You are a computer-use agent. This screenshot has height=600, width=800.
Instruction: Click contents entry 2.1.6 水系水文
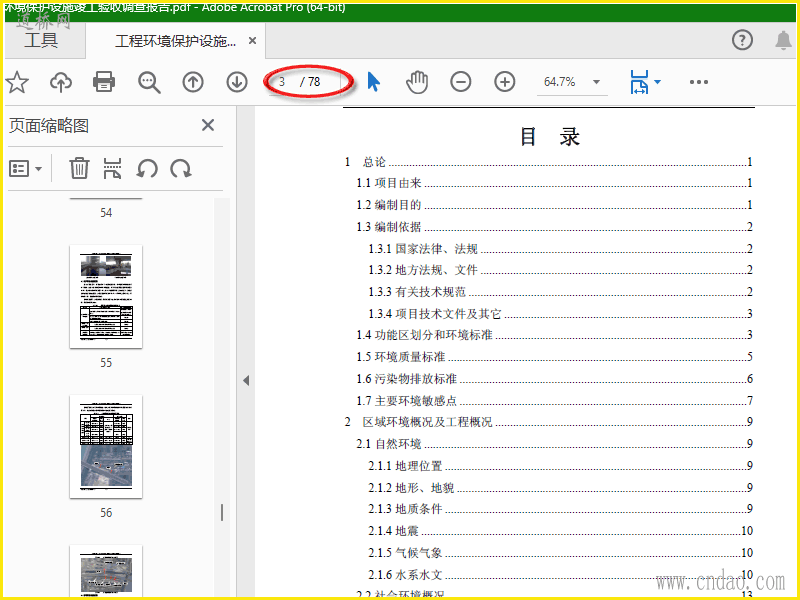click(x=560, y=575)
